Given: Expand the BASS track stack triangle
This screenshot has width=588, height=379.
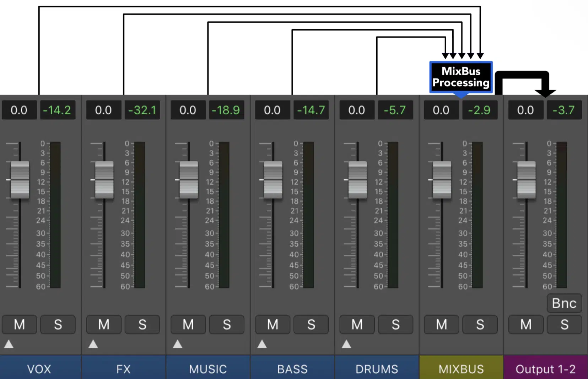Looking at the screenshot, I should [262, 344].
